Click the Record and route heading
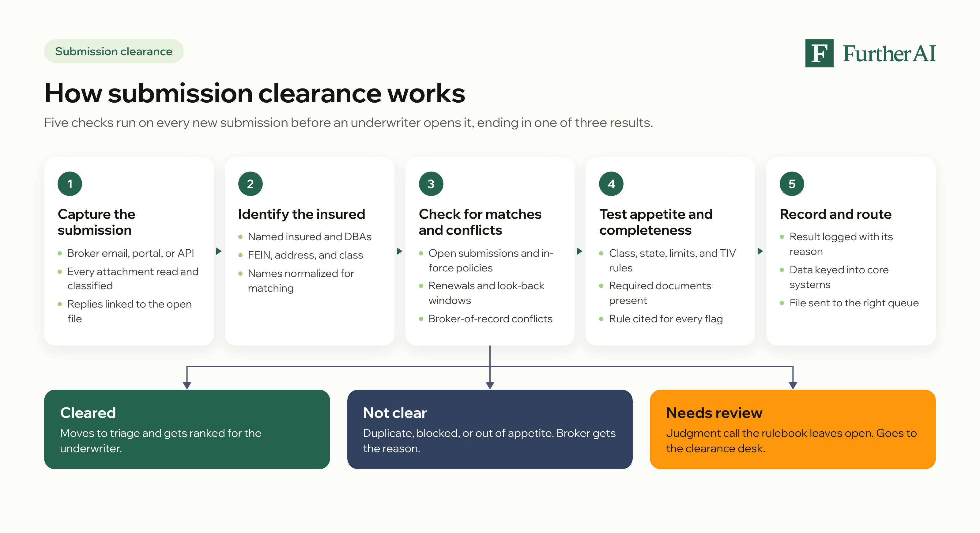The width and height of the screenshot is (980, 533). (835, 214)
